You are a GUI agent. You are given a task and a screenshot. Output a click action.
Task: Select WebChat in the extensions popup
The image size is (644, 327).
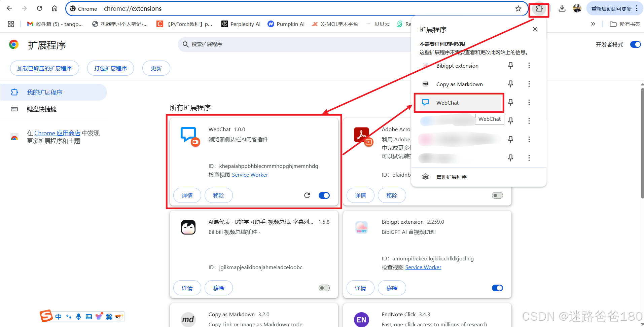pos(460,103)
